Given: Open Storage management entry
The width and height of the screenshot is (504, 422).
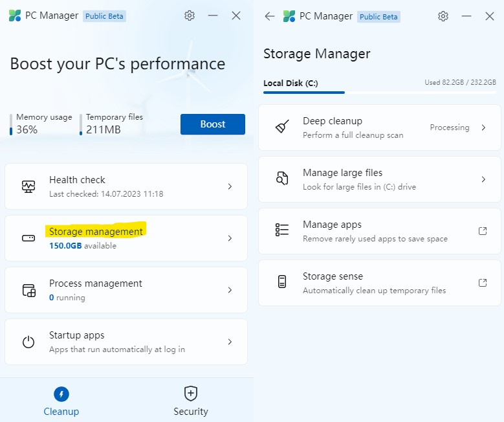Looking at the screenshot, I should [x=126, y=238].
